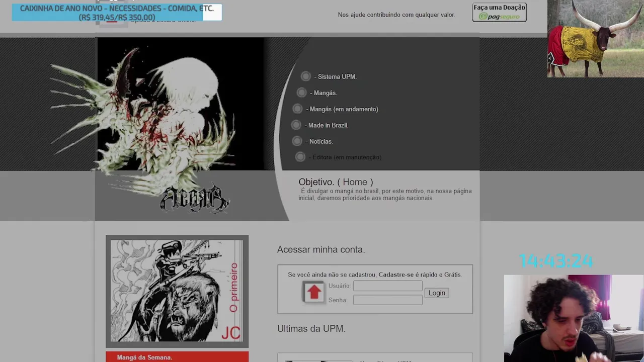Click the Faça uma Doação PagSeguro button
The image size is (644, 362).
pyautogui.click(x=499, y=12)
